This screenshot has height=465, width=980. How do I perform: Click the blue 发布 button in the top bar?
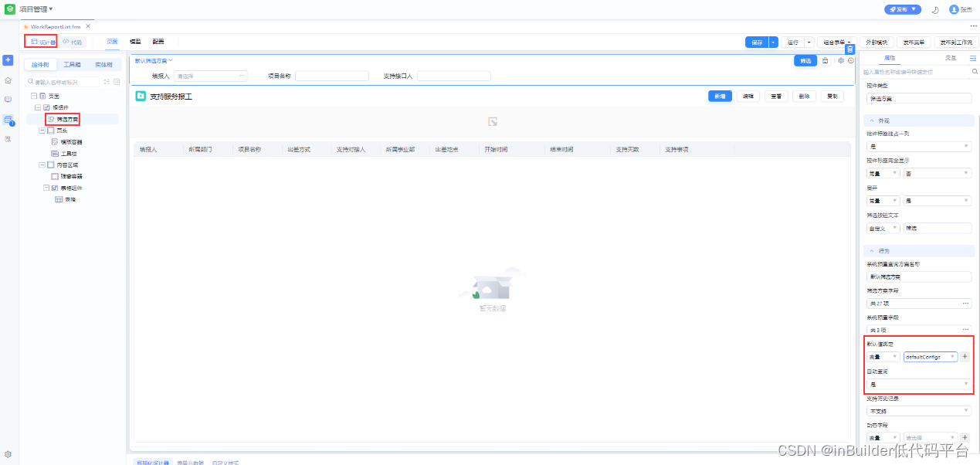coord(903,9)
